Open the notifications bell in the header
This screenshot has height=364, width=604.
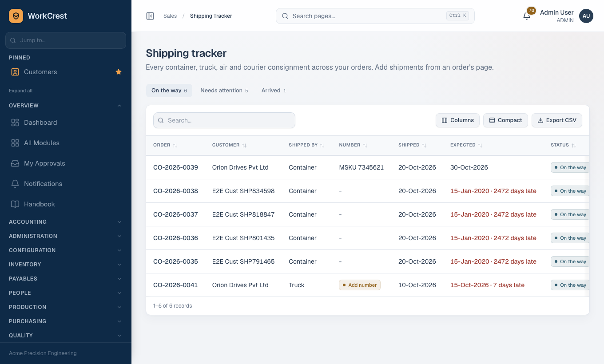527,16
